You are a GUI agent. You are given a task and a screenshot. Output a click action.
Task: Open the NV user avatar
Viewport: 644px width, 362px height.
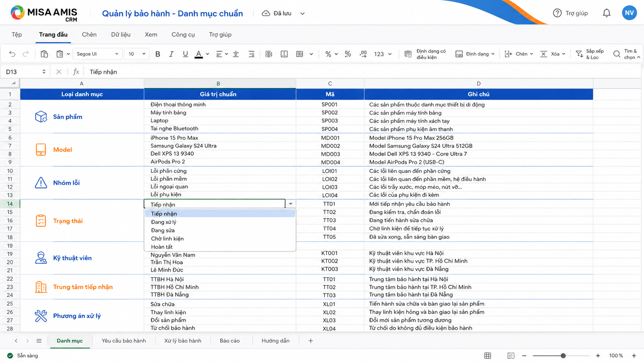pyautogui.click(x=629, y=13)
